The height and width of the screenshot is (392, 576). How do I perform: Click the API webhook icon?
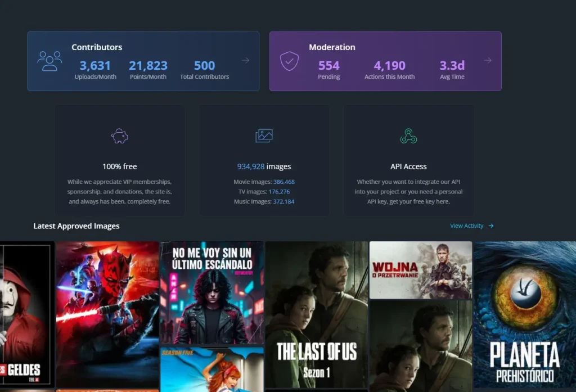408,136
